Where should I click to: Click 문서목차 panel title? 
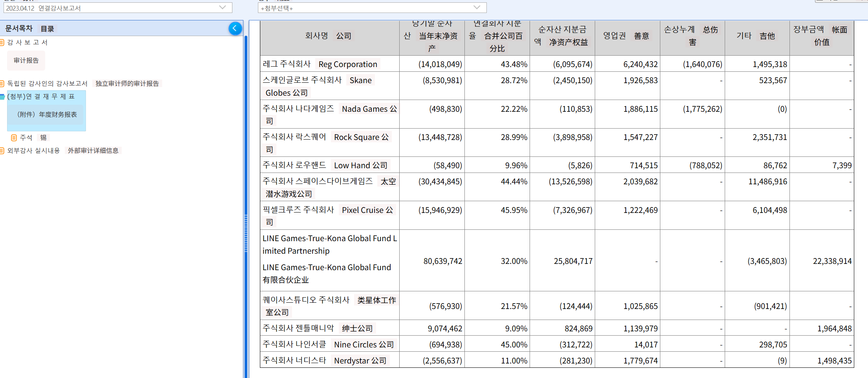pos(19,29)
